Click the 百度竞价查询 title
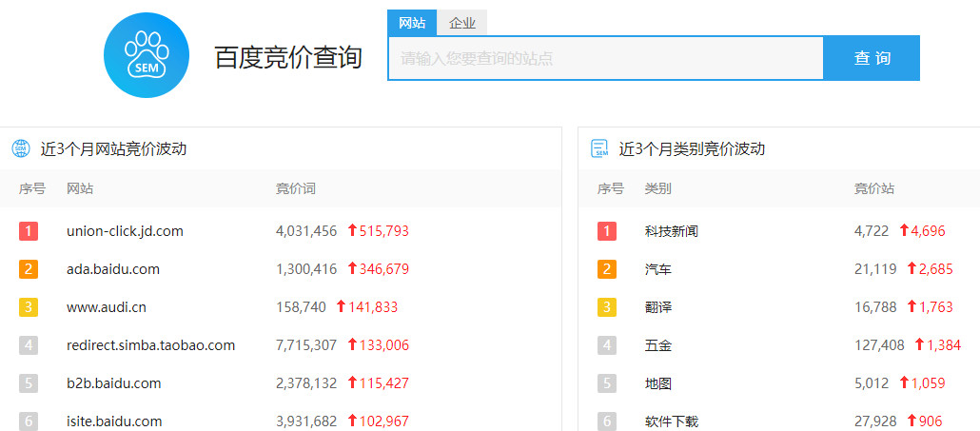This screenshot has width=980, height=431. click(x=288, y=57)
